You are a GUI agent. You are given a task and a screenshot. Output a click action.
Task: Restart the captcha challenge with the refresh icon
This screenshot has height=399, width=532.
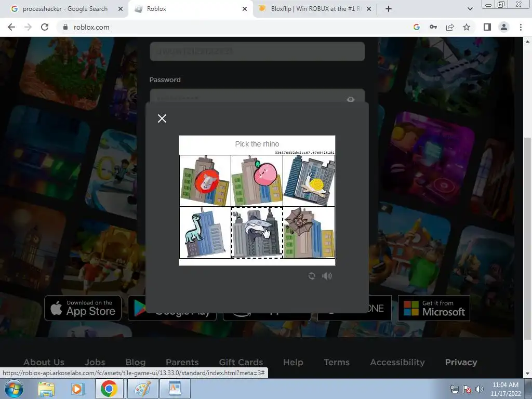(312, 276)
